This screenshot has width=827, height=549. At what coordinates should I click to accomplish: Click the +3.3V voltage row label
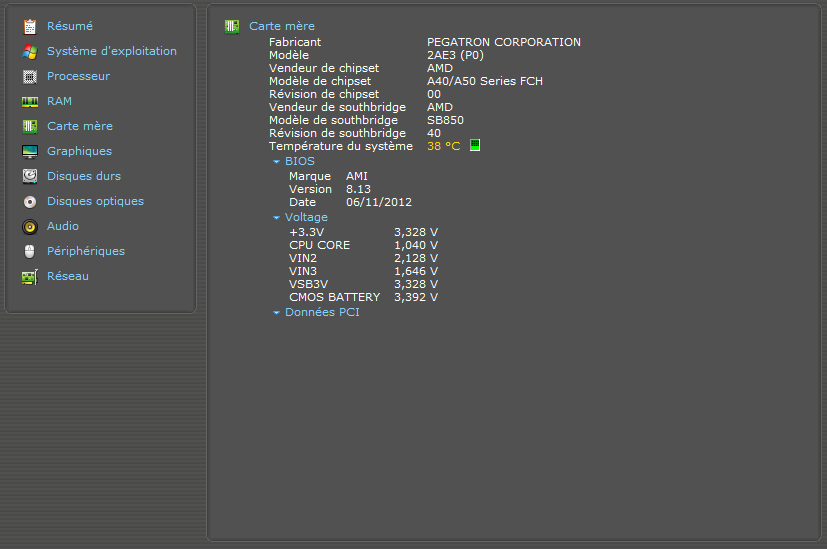[x=306, y=233]
